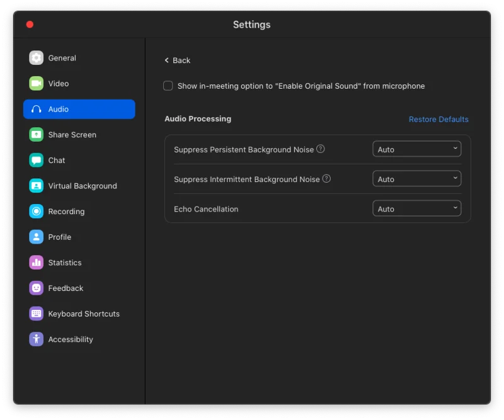The width and height of the screenshot is (504, 420).
Task: Open Chat settings bubble icon
Action: point(37,161)
